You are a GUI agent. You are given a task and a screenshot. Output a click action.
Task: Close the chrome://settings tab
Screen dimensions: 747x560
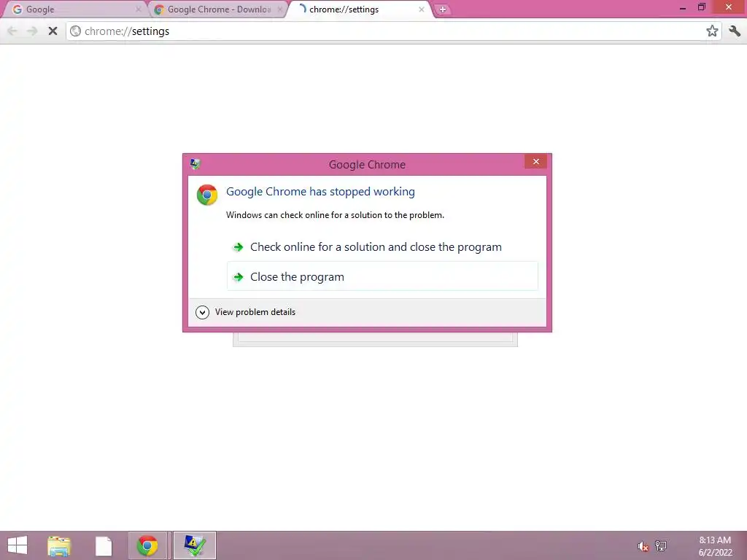click(421, 9)
